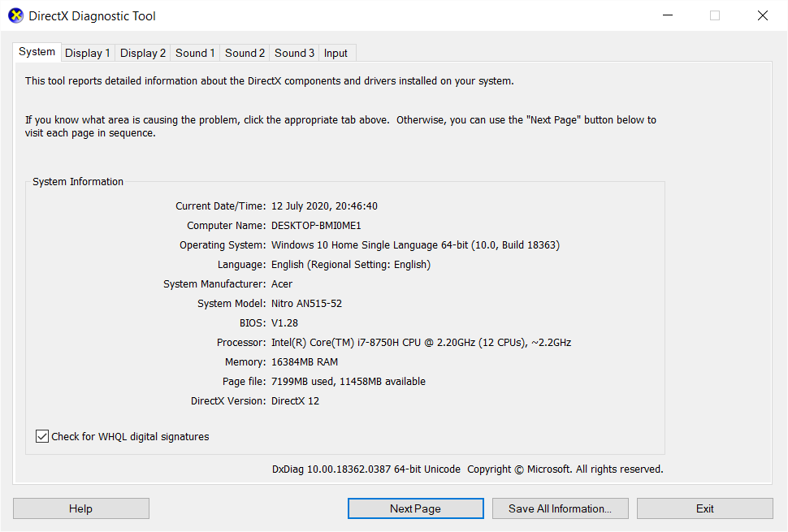
Task: Click computer name value DESKTOP-BMI0ME1
Action: [316, 226]
